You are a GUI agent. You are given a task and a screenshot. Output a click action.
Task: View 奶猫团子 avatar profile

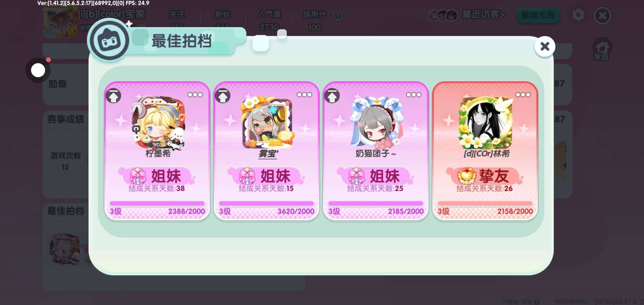click(376, 123)
